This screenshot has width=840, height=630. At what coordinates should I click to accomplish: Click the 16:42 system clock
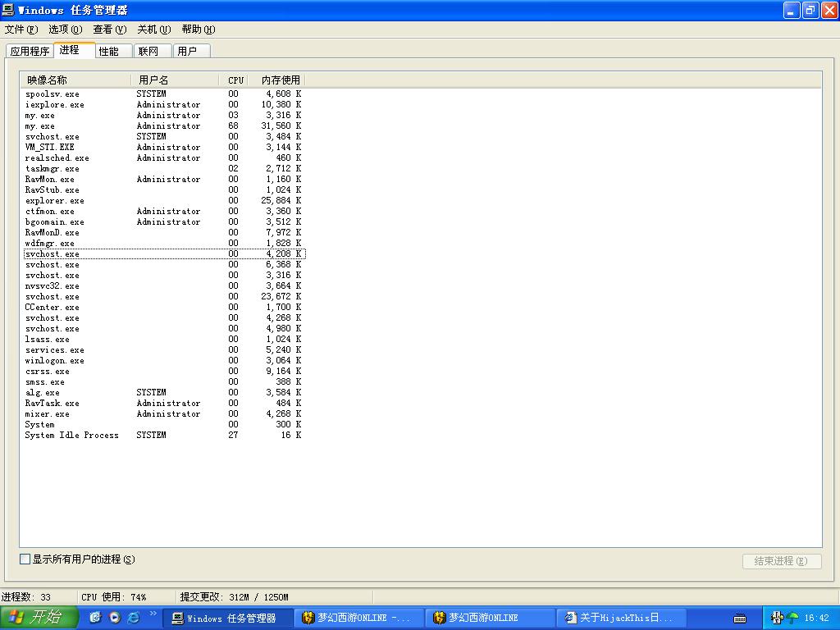pos(817,619)
